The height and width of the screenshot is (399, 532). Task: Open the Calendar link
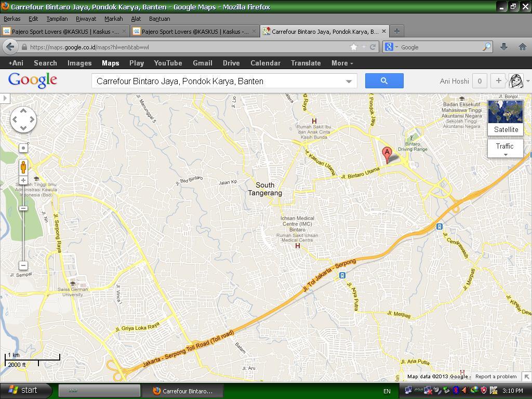click(x=265, y=63)
